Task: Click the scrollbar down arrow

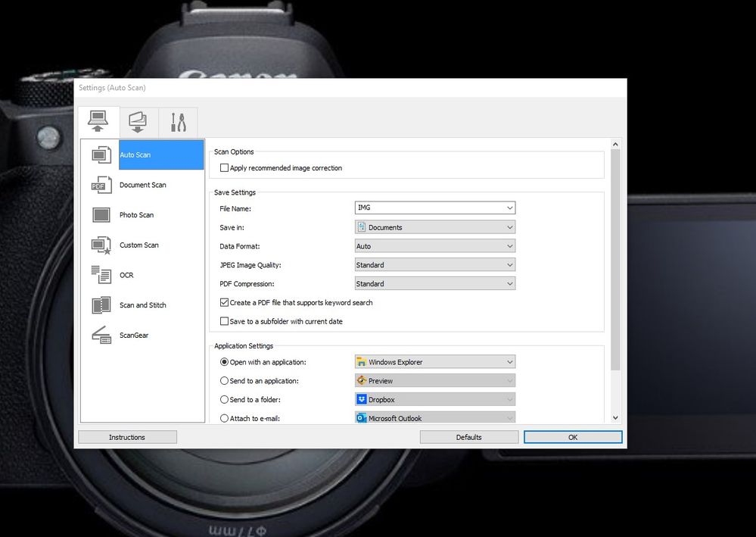Action: click(x=615, y=418)
